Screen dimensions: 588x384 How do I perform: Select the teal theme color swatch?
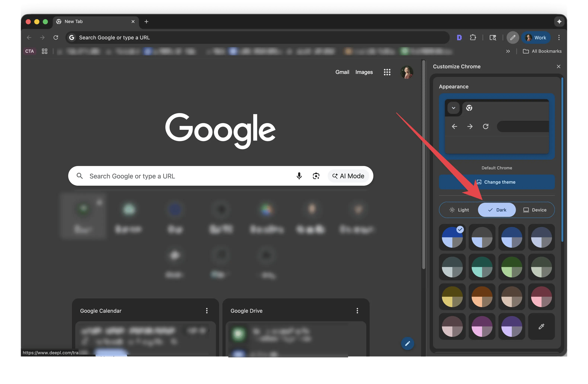tap(482, 267)
